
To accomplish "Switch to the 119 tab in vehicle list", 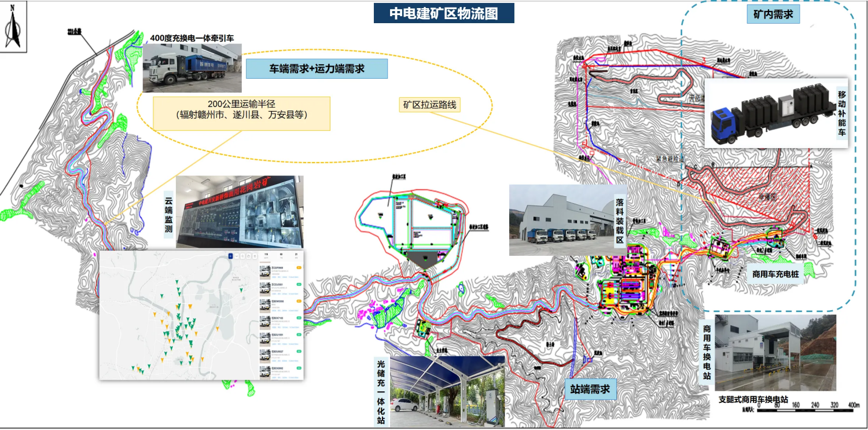I will pos(266,256).
